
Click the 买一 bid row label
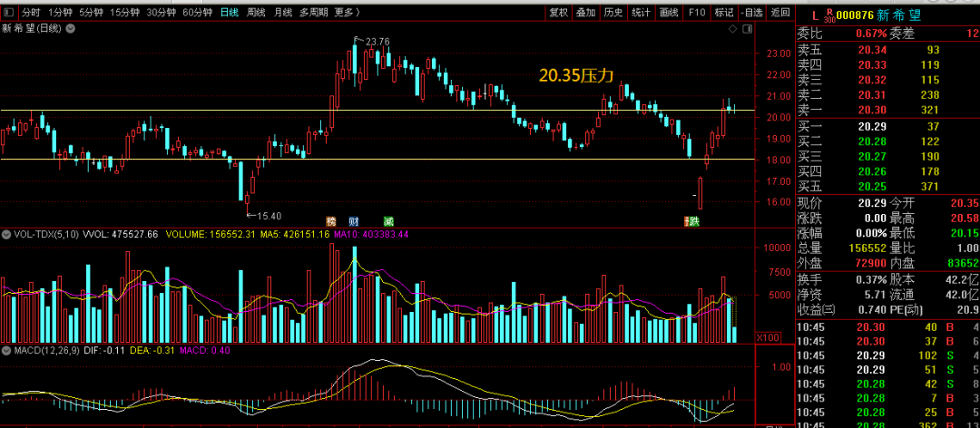pyautogui.click(x=808, y=126)
